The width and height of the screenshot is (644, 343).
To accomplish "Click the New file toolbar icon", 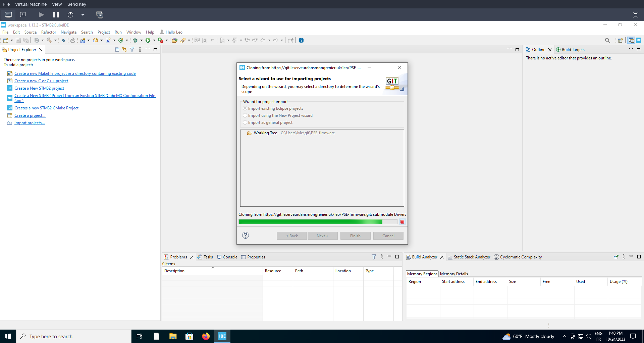I will [x=6, y=40].
